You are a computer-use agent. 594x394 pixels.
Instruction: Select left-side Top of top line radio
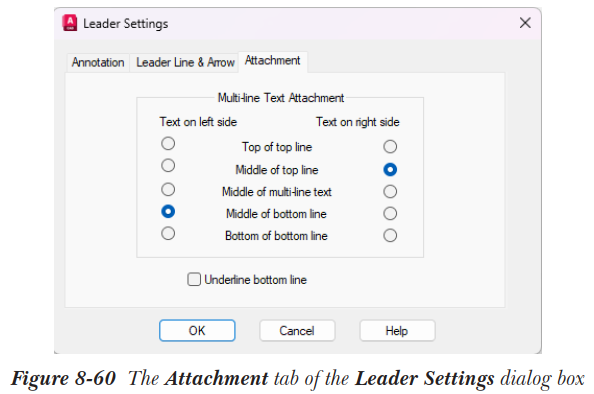point(168,144)
